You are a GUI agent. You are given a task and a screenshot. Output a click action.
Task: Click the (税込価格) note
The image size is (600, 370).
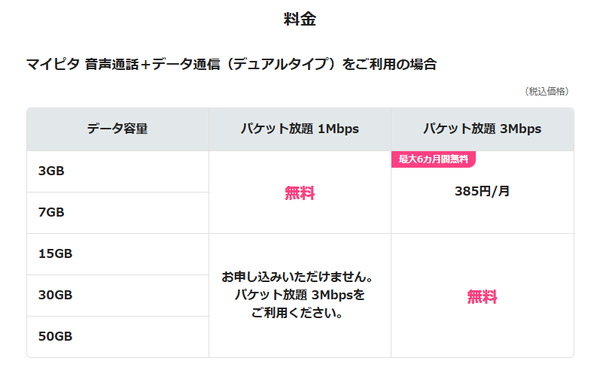(546, 91)
